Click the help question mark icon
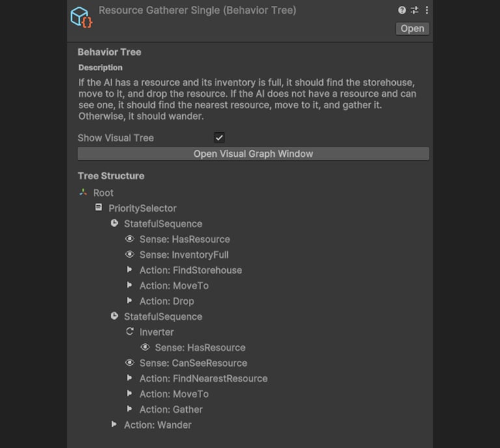This screenshot has width=500, height=448. click(402, 10)
